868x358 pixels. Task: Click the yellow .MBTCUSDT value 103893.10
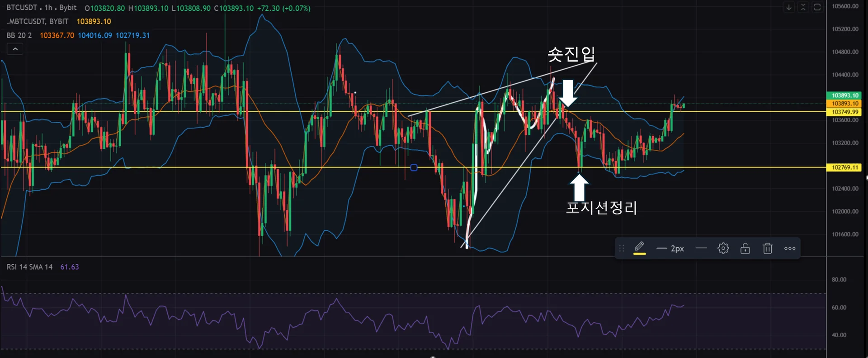94,21
